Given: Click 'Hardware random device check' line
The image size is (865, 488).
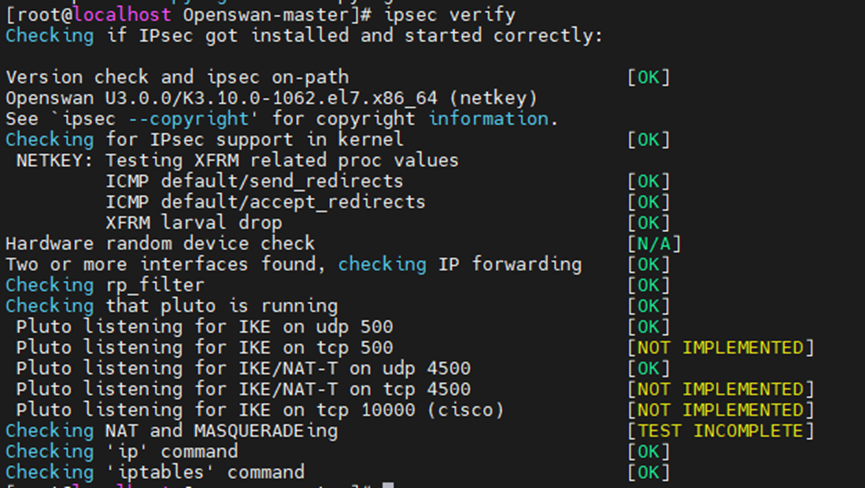Looking at the screenshot, I should coord(161,244).
